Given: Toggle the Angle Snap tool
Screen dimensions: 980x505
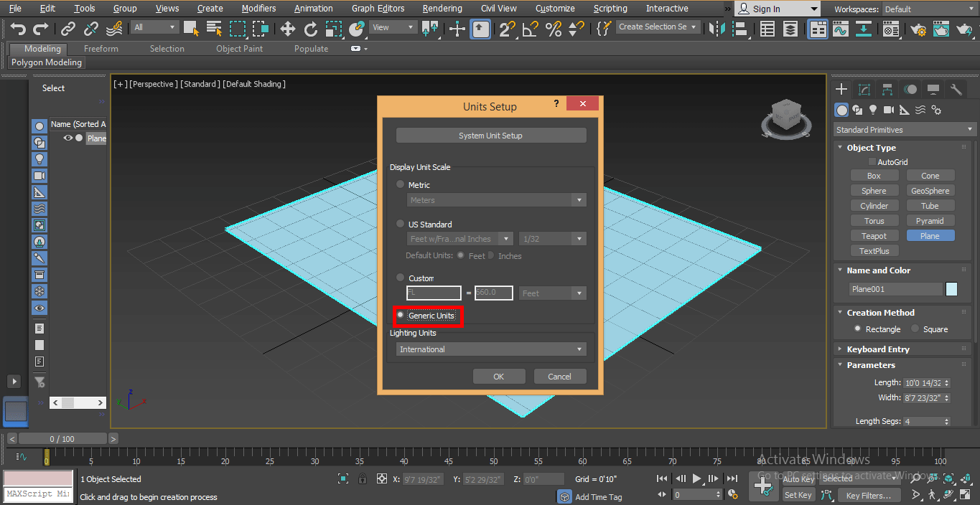Looking at the screenshot, I should [x=530, y=29].
